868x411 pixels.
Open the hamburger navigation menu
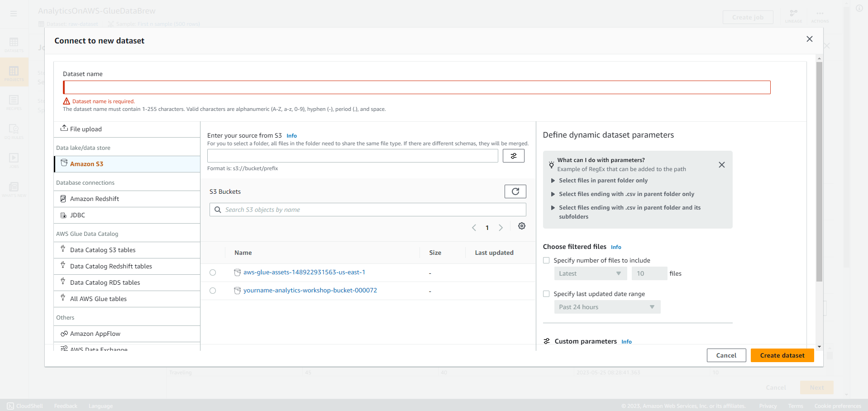14,14
